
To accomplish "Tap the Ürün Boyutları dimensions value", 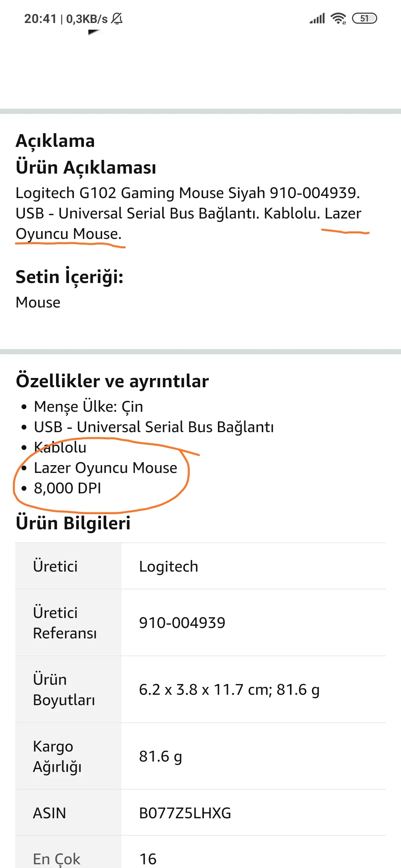I will point(229,690).
